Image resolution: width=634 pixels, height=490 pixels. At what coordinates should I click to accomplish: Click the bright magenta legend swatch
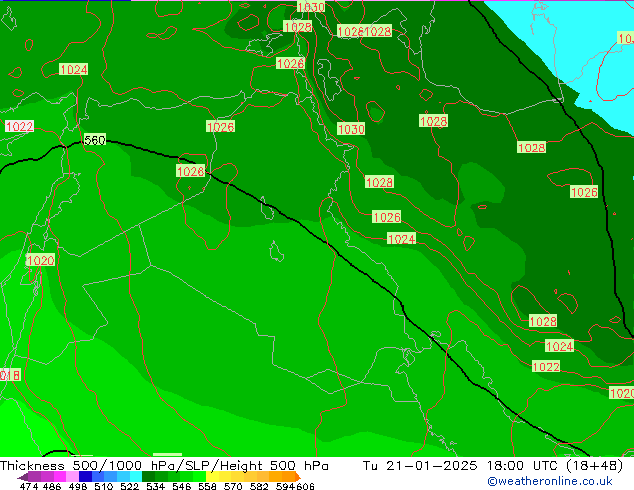(x=60, y=476)
